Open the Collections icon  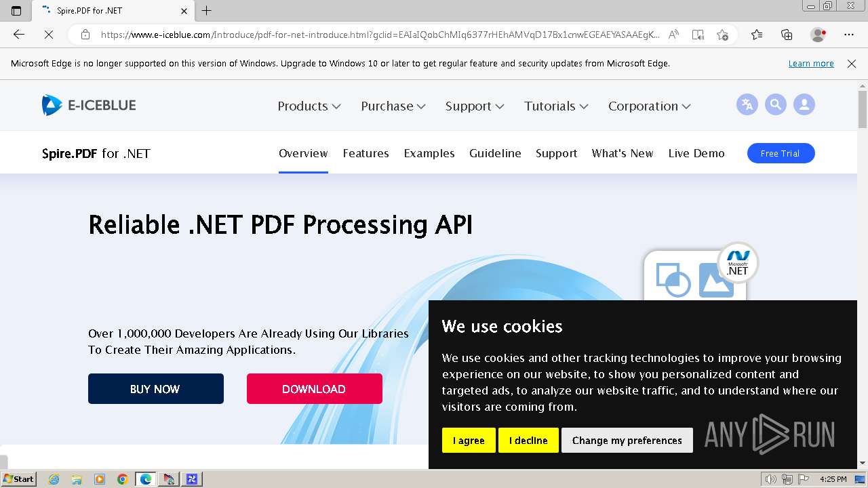pos(787,35)
